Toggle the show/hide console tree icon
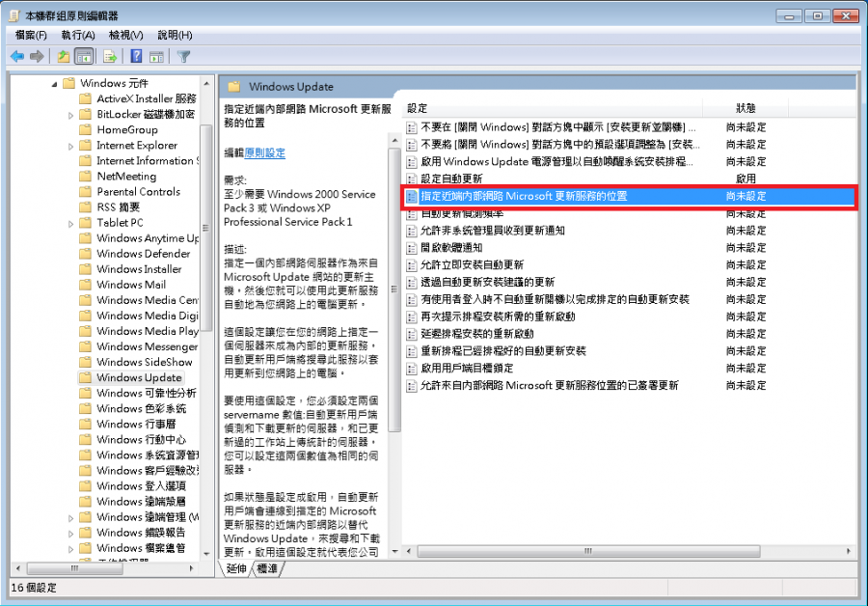The width and height of the screenshot is (868, 606). [x=84, y=56]
